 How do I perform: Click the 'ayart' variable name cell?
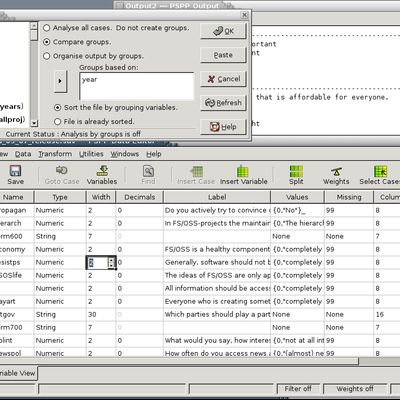point(17,301)
